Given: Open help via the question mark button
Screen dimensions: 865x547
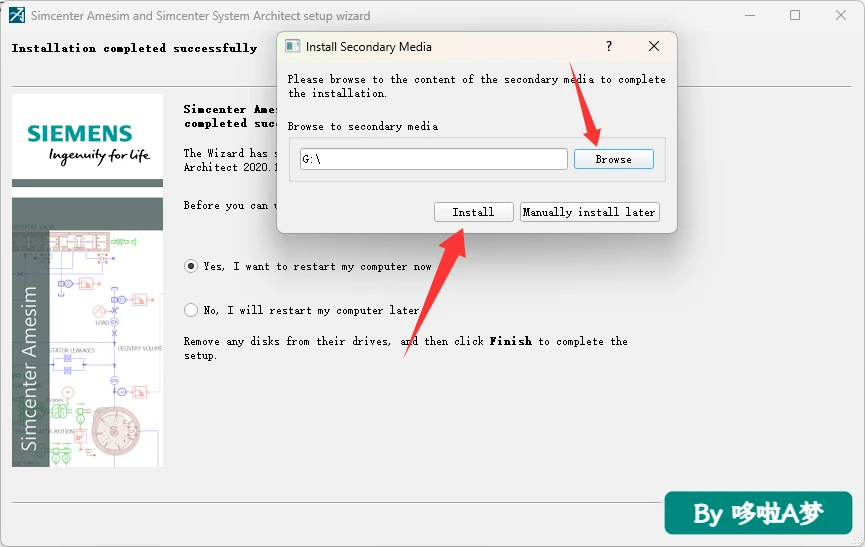Looking at the screenshot, I should (609, 46).
